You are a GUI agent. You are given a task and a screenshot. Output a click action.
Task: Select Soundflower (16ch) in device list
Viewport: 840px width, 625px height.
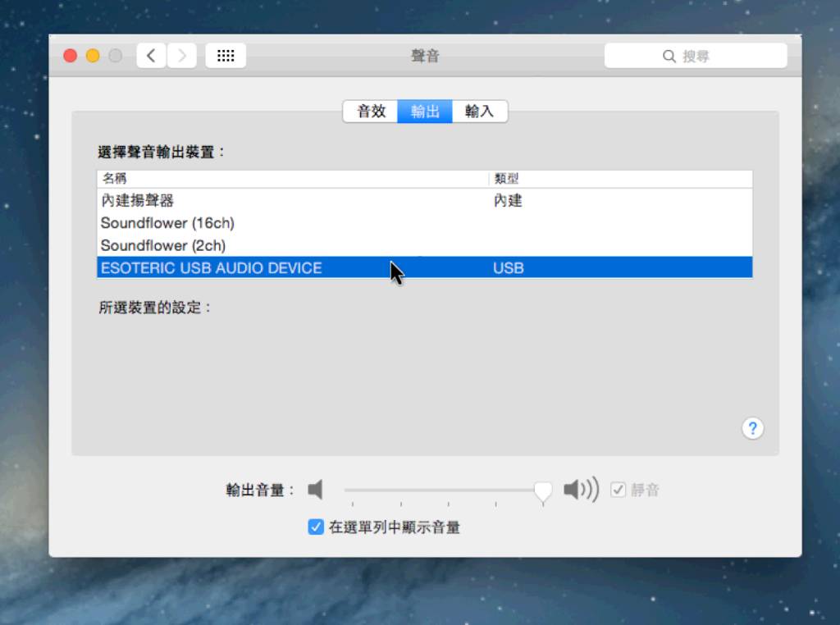246,222
